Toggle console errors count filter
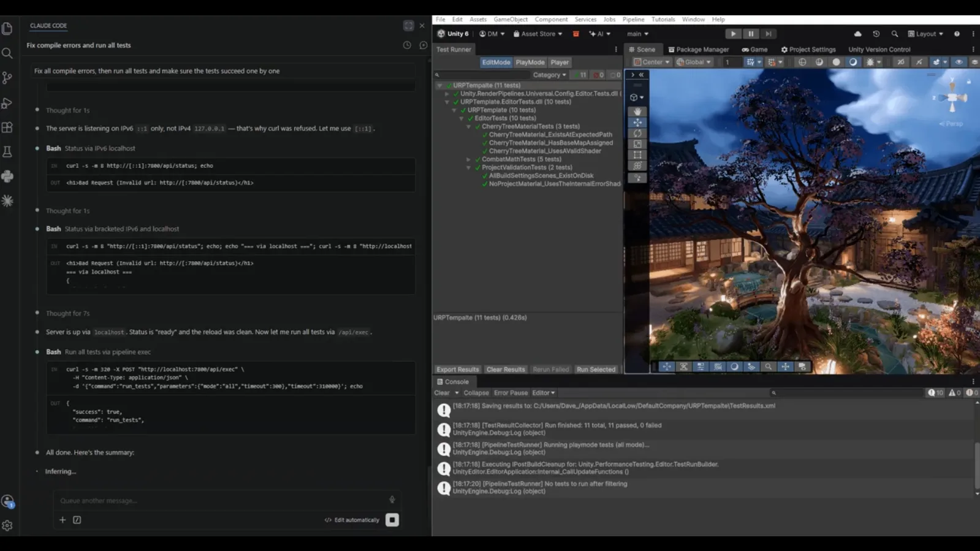Image resolution: width=980 pixels, height=551 pixels. (x=972, y=393)
